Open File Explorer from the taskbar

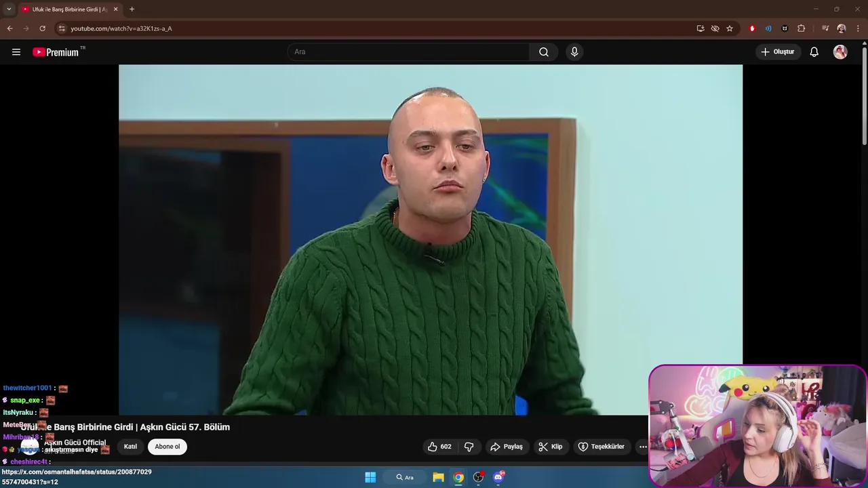(x=438, y=477)
